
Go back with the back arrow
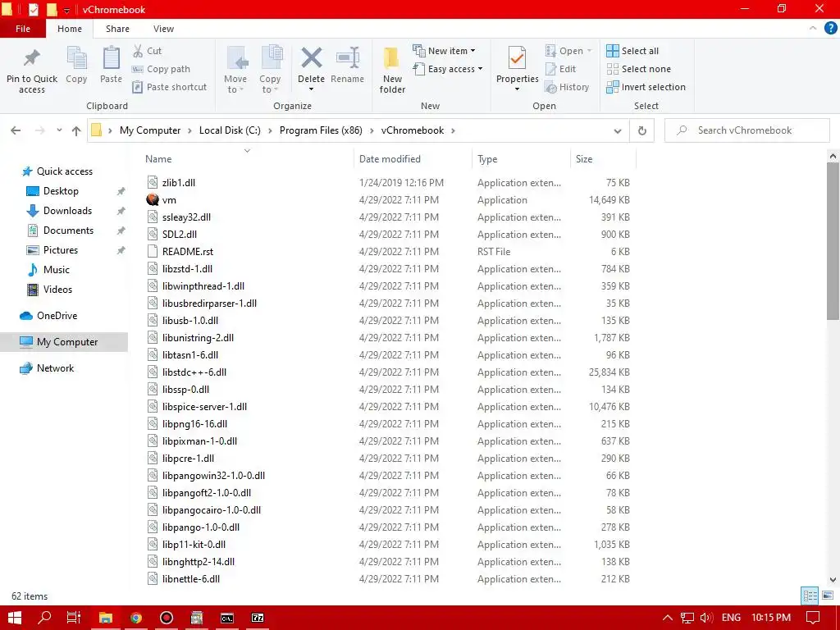(16, 130)
